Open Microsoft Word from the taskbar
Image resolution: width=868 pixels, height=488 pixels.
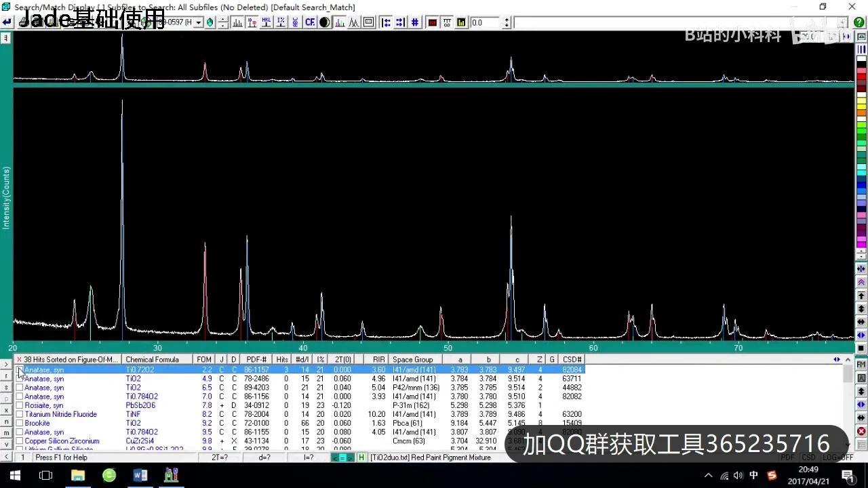tap(140, 475)
